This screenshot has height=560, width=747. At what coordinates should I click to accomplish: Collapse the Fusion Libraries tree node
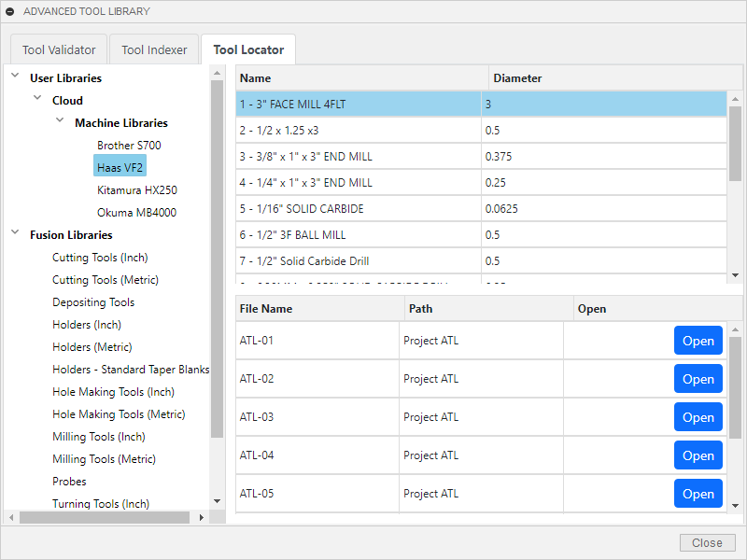15,234
